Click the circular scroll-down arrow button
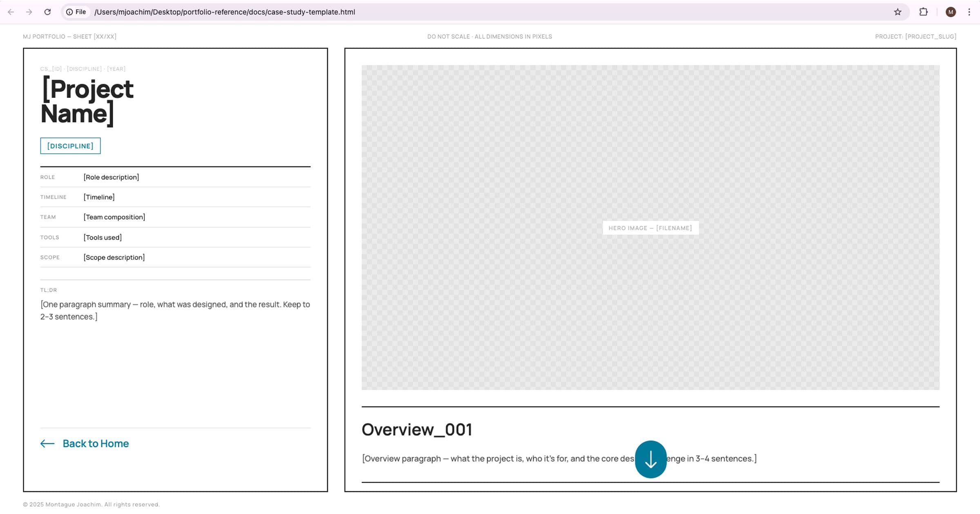This screenshot has height=514, width=980. (x=651, y=459)
